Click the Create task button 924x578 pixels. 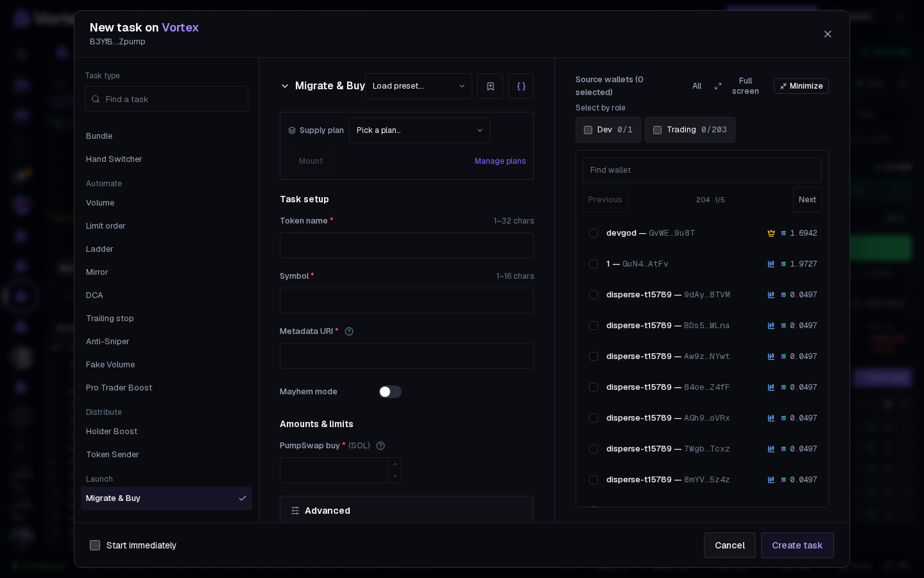click(798, 545)
